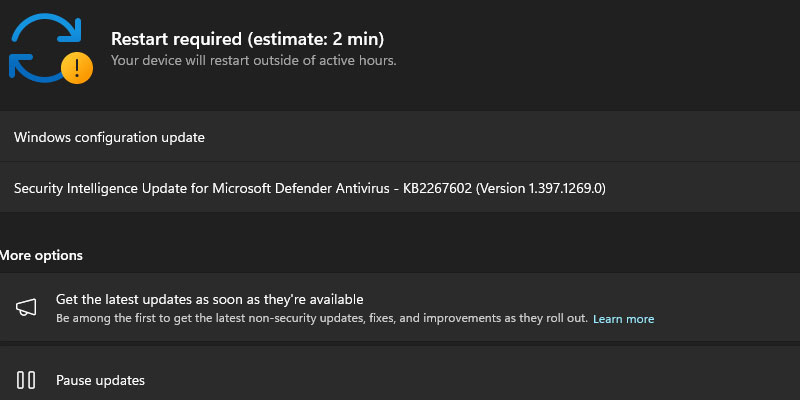The height and width of the screenshot is (400, 800).
Task: Select the Restart required heading
Action: 247,39
